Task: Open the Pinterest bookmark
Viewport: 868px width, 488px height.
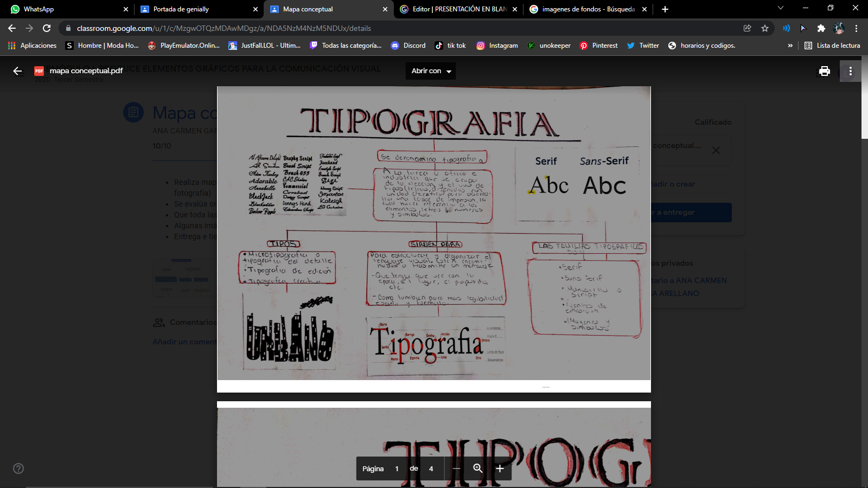Action: tap(599, 46)
